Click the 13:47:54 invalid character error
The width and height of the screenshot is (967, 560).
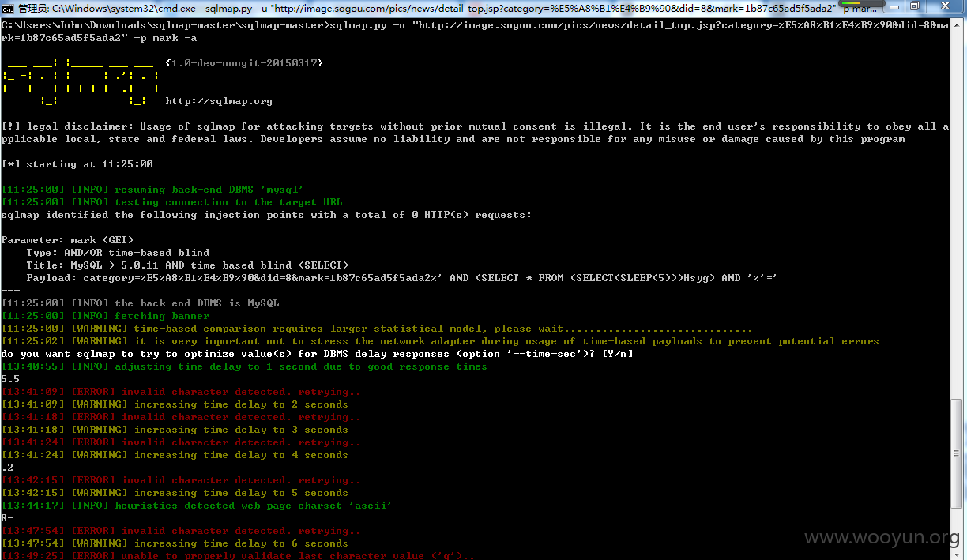coord(181,531)
